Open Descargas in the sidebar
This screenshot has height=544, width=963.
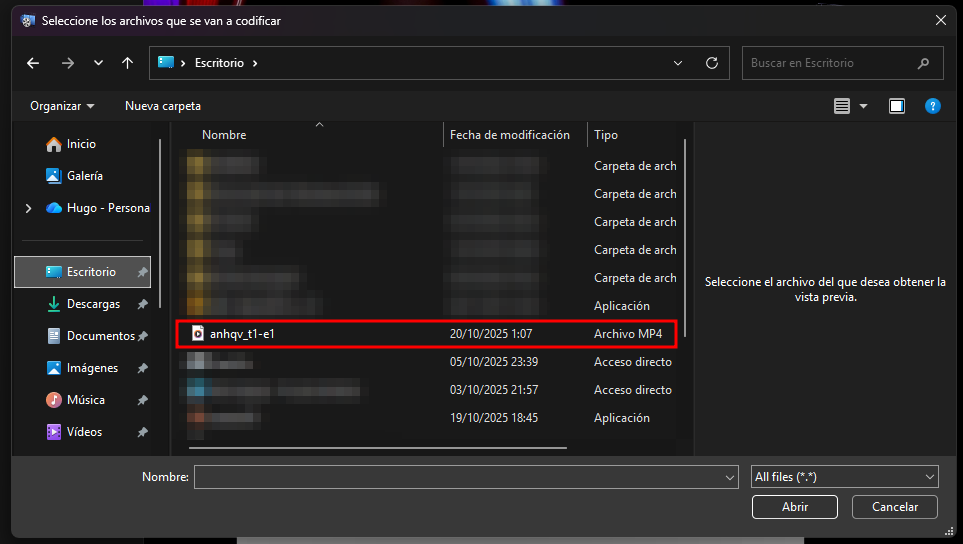93,304
